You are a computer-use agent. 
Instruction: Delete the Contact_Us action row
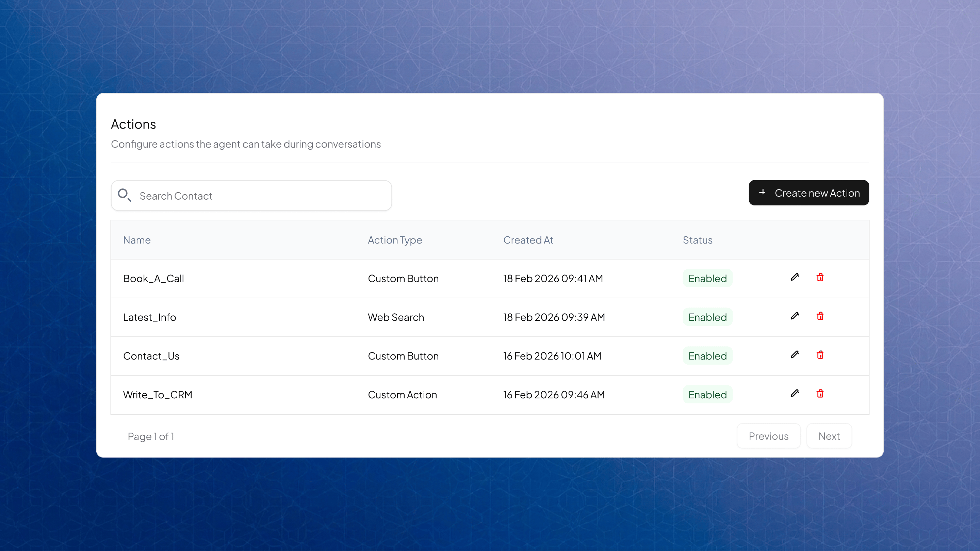coord(820,355)
